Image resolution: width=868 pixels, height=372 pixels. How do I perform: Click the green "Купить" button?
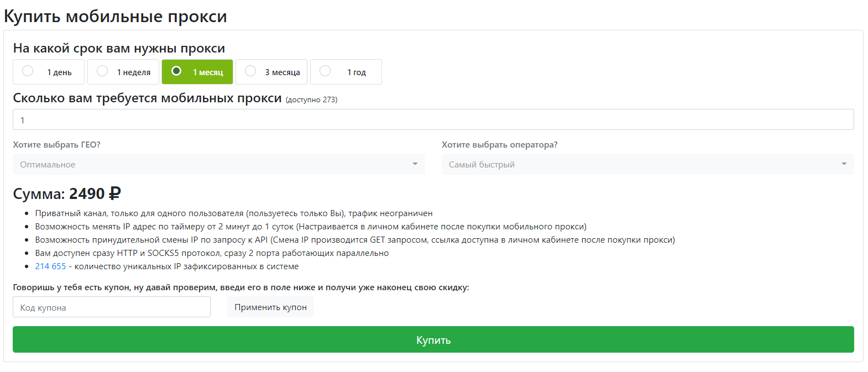click(x=433, y=339)
